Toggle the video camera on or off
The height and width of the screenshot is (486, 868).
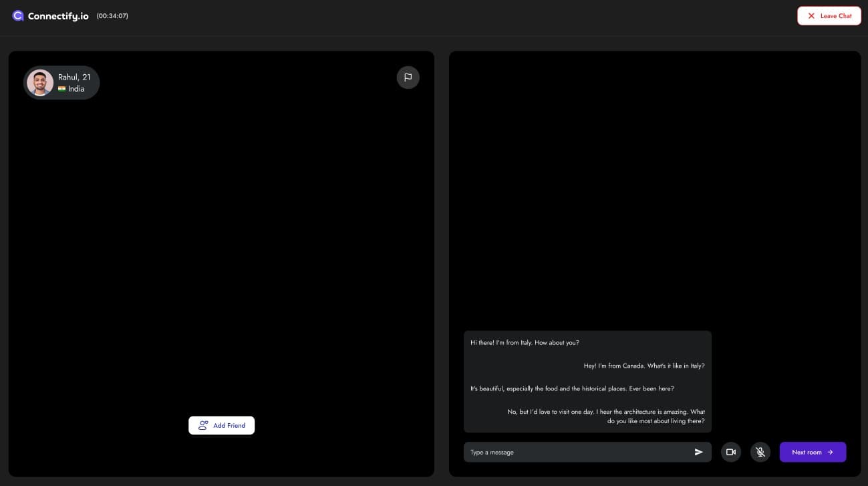pos(731,452)
